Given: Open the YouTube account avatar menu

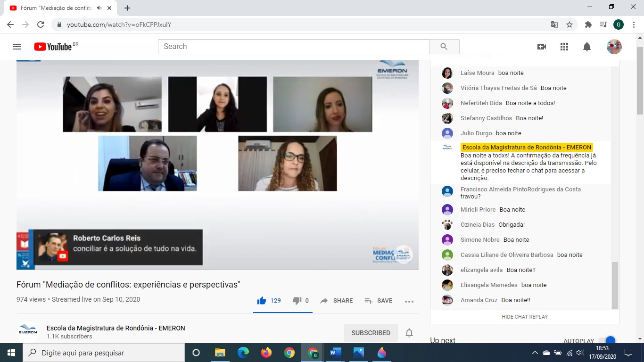Looking at the screenshot, I should coord(614,47).
